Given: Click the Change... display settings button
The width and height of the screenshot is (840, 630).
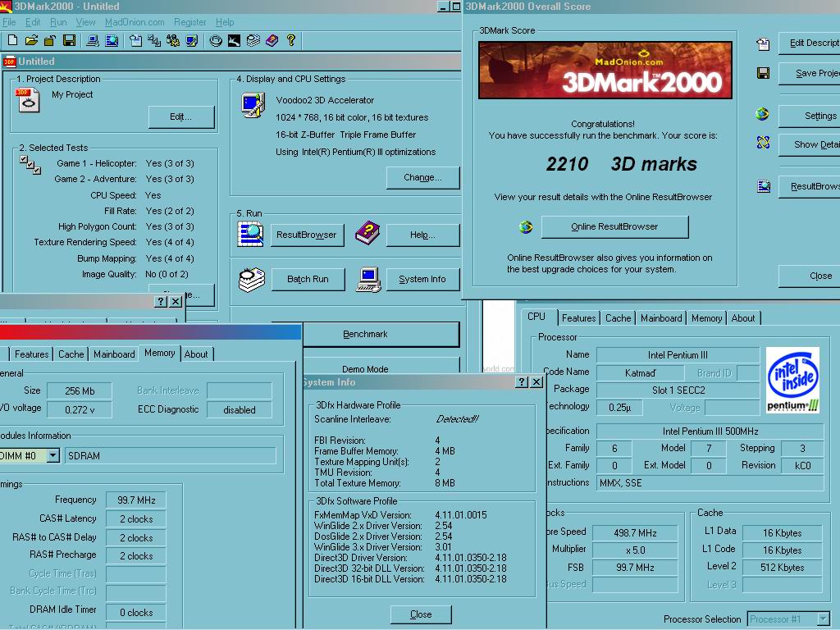Looking at the screenshot, I should tap(422, 177).
